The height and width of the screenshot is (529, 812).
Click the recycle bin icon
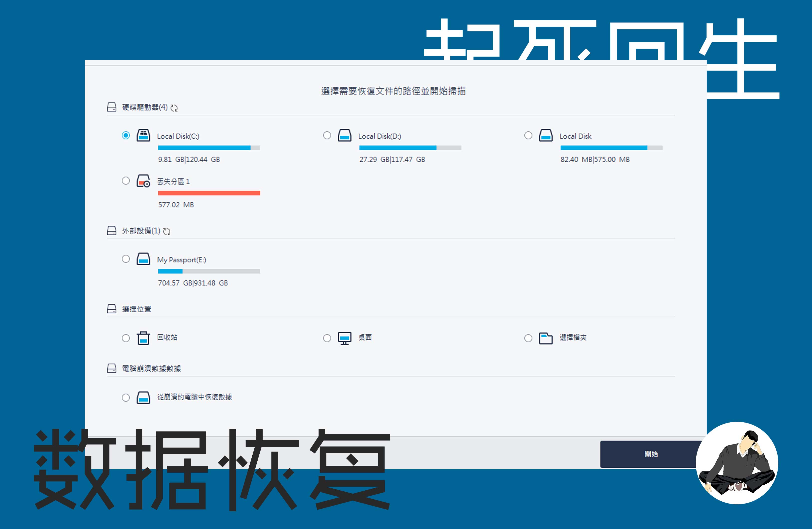click(143, 338)
